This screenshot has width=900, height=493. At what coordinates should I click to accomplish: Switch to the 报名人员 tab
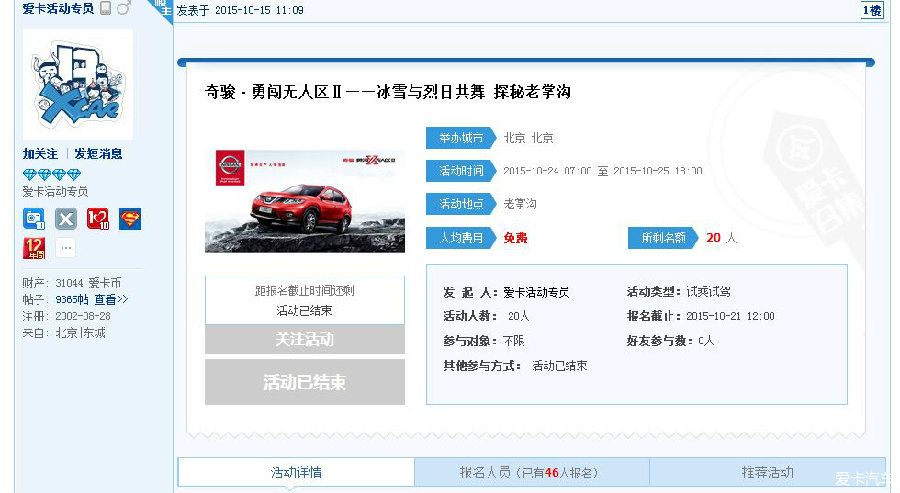[532, 473]
